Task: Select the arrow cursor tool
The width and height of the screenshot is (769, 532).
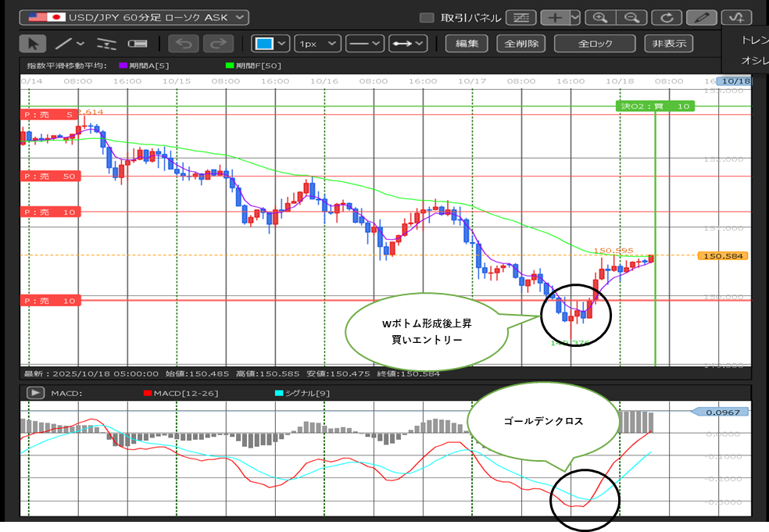Action: click(32, 44)
